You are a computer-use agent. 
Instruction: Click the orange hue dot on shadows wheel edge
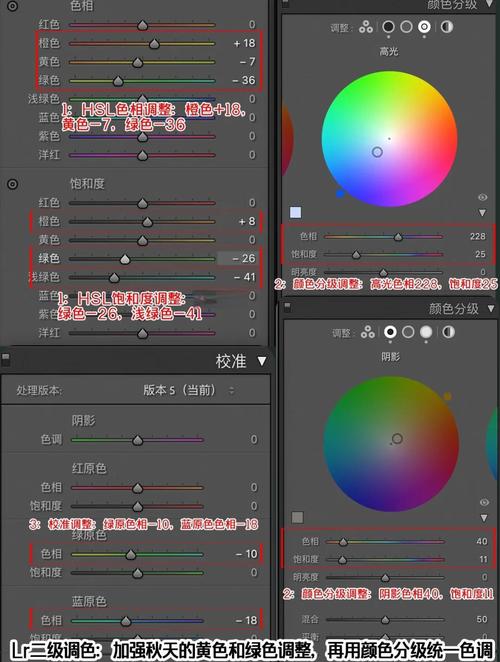click(448, 396)
